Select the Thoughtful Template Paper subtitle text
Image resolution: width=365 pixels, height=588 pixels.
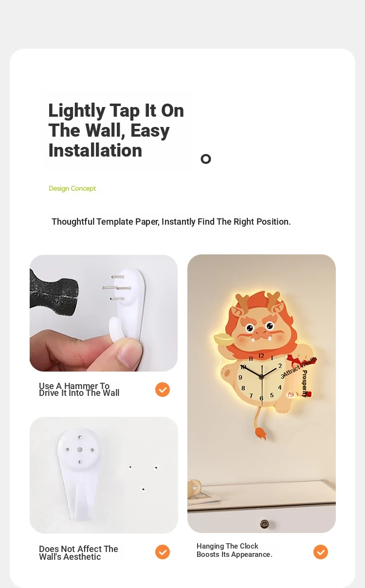(171, 222)
